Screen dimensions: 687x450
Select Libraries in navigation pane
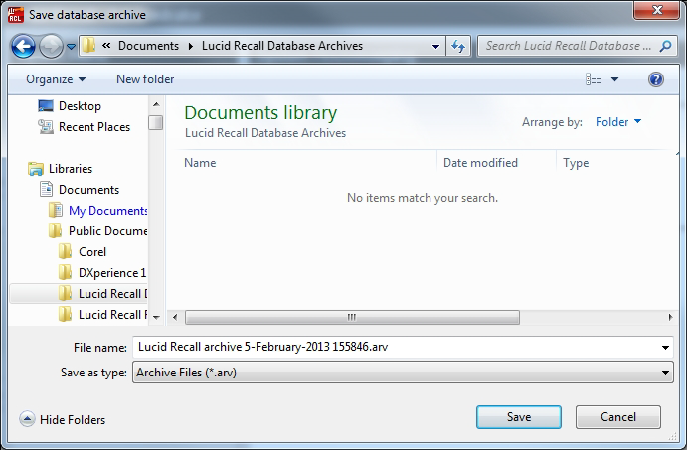pos(70,169)
